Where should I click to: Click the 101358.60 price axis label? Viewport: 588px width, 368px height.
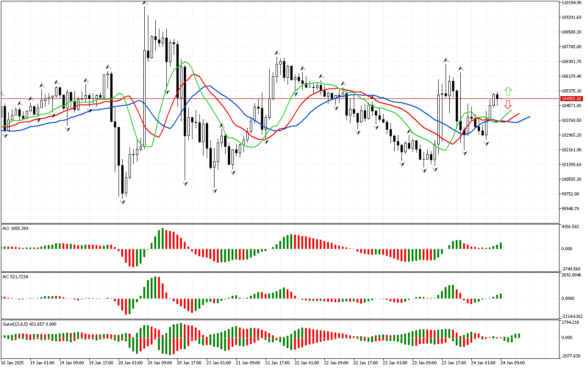tap(572, 165)
